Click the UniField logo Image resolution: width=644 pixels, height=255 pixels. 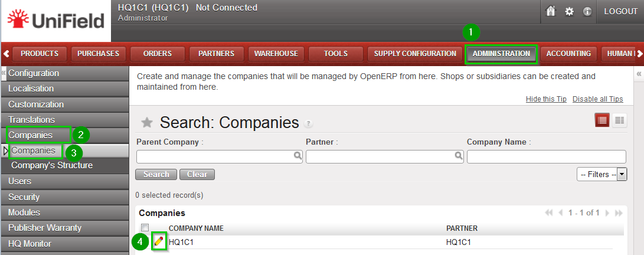tap(55, 21)
